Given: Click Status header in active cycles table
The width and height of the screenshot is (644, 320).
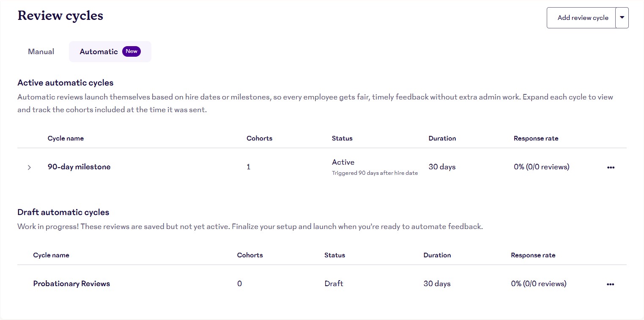Looking at the screenshot, I should point(342,138).
